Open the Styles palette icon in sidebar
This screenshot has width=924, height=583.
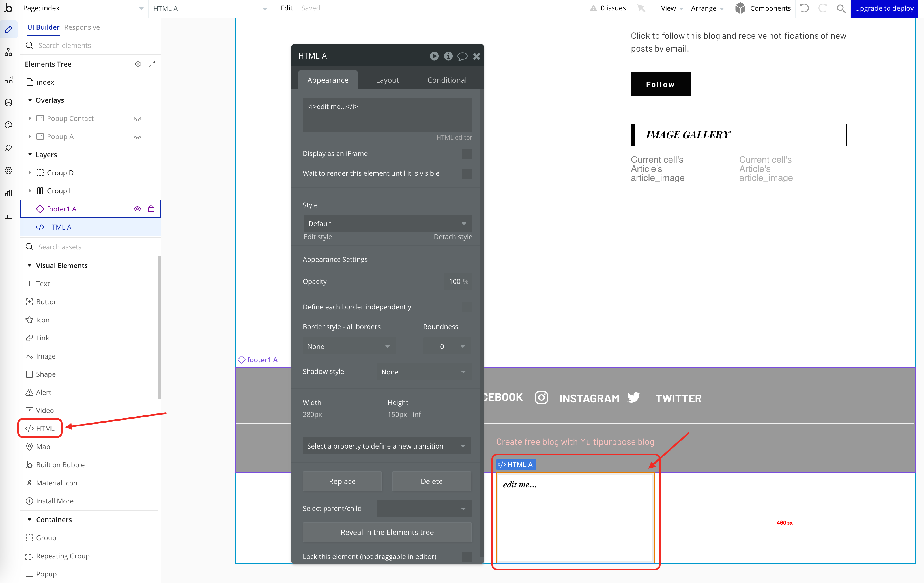[8, 125]
